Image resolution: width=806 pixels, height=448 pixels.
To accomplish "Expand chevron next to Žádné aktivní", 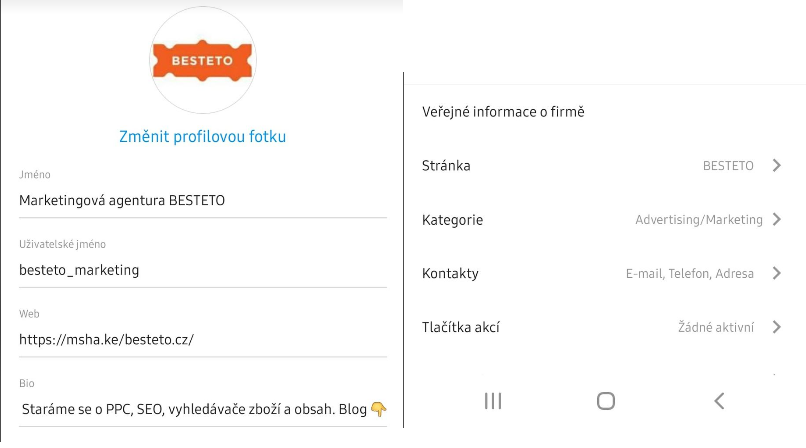I will click(777, 327).
